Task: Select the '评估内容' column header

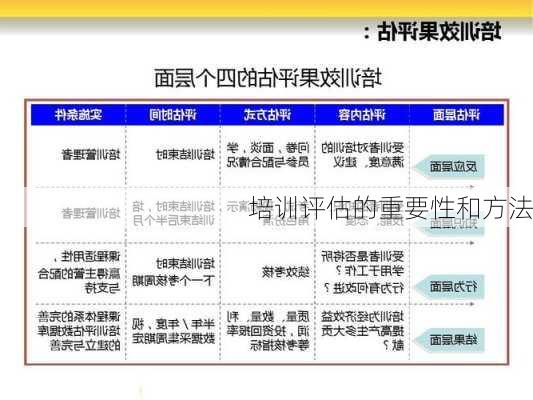Action: pyautogui.click(x=362, y=115)
